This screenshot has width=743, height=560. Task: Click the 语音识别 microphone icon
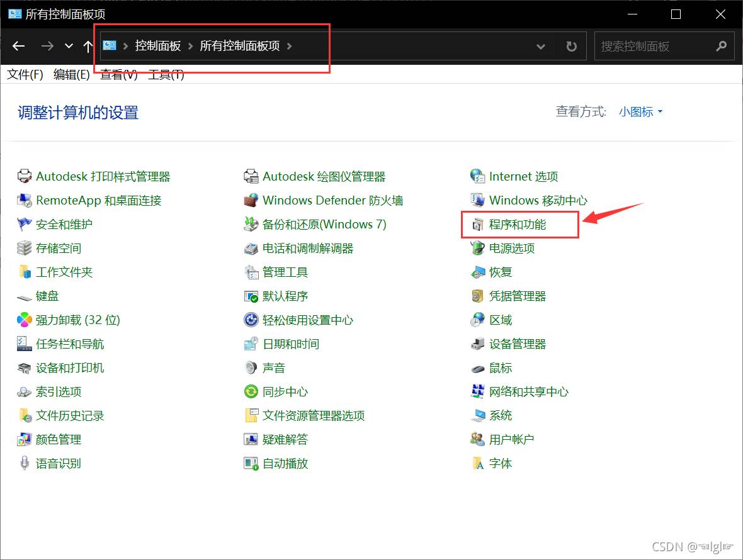[25, 464]
